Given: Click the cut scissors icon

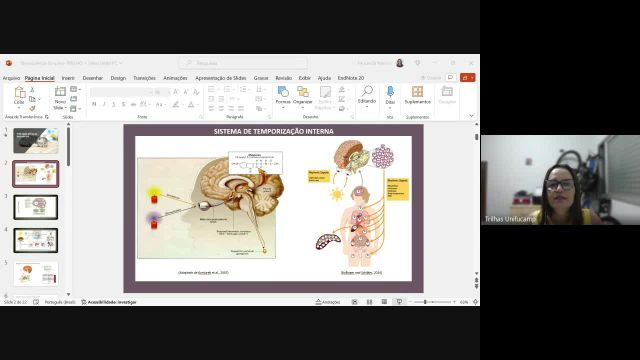Looking at the screenshot, I should pos(33,89).
